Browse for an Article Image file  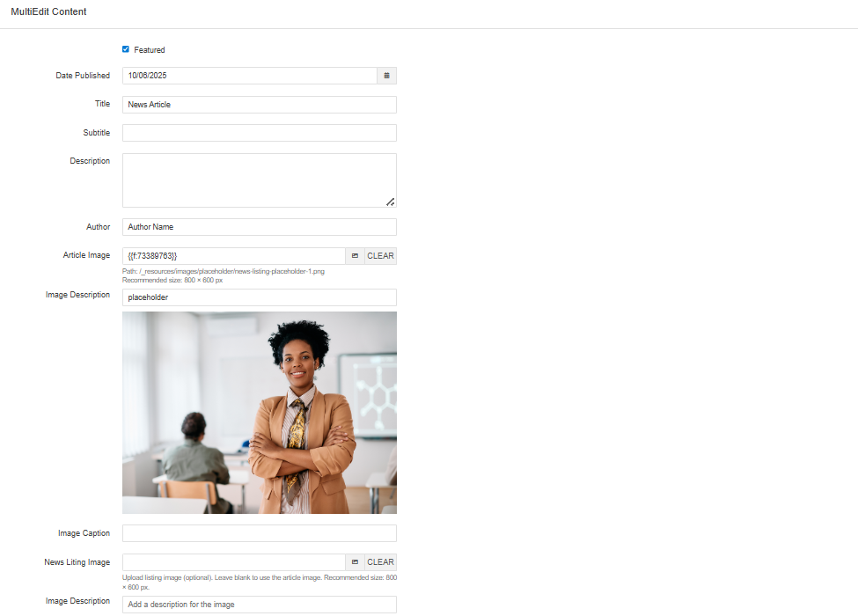click(x=356, y=255)
